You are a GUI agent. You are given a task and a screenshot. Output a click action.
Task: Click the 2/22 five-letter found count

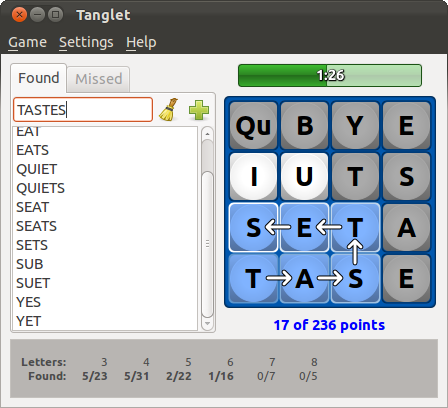coord(179,376)
